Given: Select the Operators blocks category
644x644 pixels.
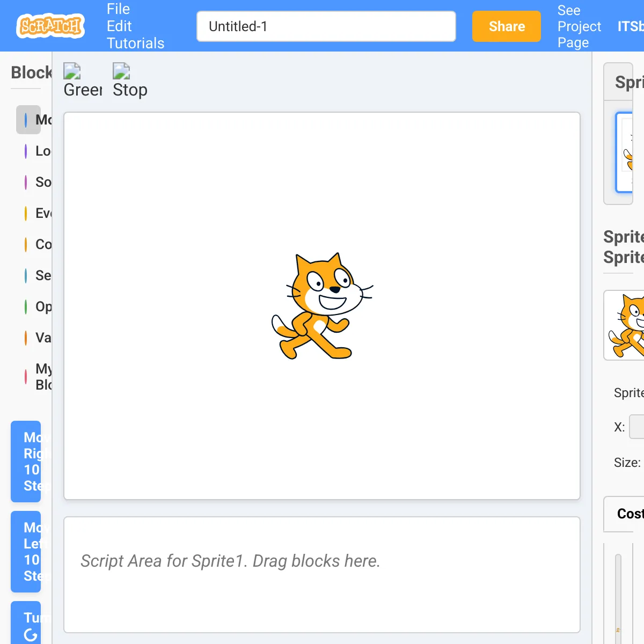Looking at the screenshot, I should pyautogui.click(x=34, y=306).
